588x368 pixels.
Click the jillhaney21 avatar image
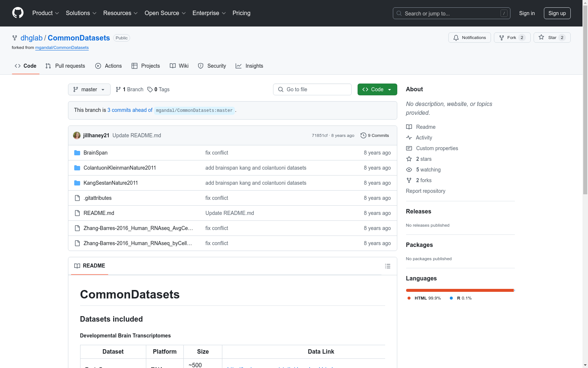pyautogui.click(x=77, y=135)
